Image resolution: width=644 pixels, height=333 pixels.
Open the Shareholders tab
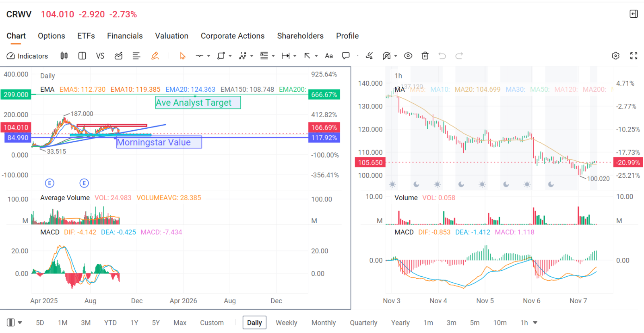coord(300,36)
